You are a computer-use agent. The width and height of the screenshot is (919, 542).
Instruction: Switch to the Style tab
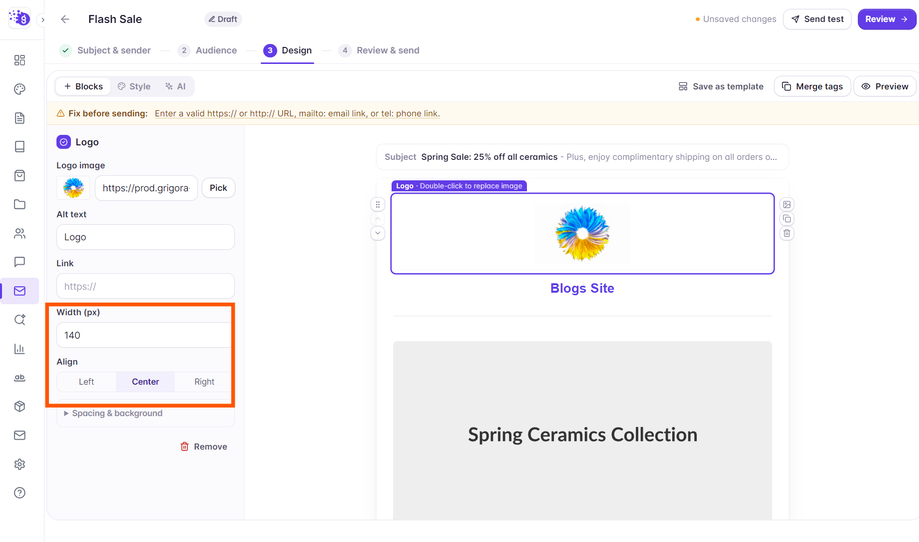coord(134,86)
